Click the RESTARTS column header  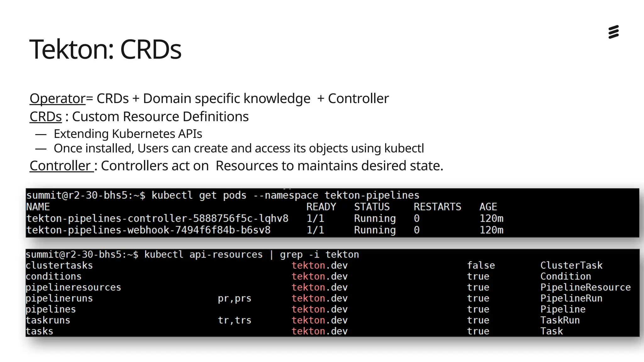coord(437,207)
